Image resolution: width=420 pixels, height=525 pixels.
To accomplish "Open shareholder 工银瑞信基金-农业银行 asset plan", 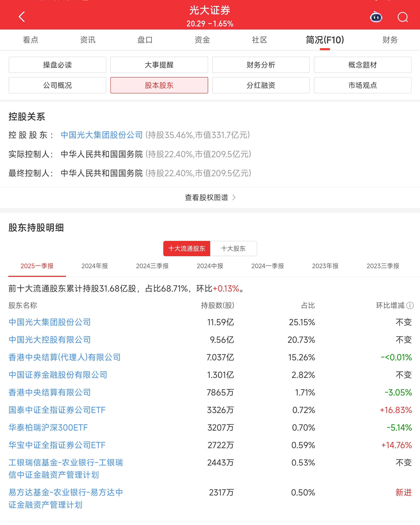I will pyautogui.click(x=66, y=469).
